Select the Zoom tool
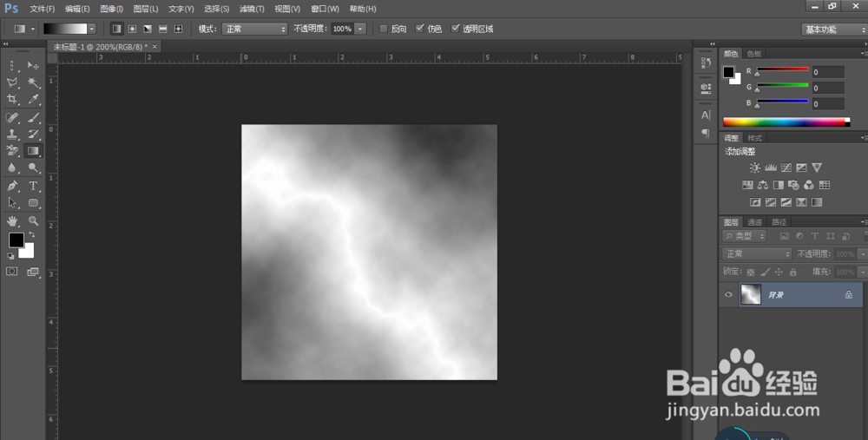Image resolution: width=868 pixels, height=440 pixels. point(33,220)
